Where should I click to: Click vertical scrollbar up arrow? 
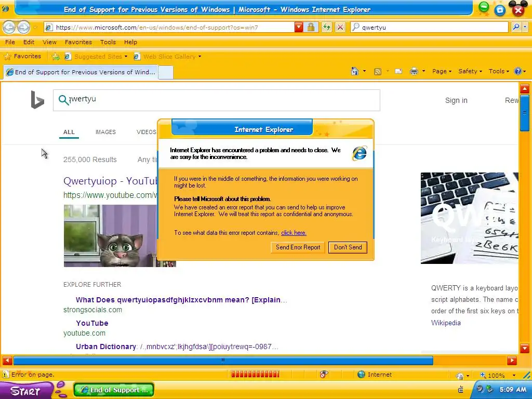525,89
